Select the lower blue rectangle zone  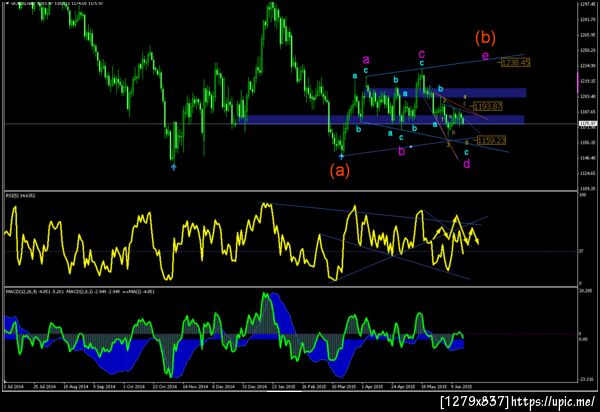[x=381, y=119]
